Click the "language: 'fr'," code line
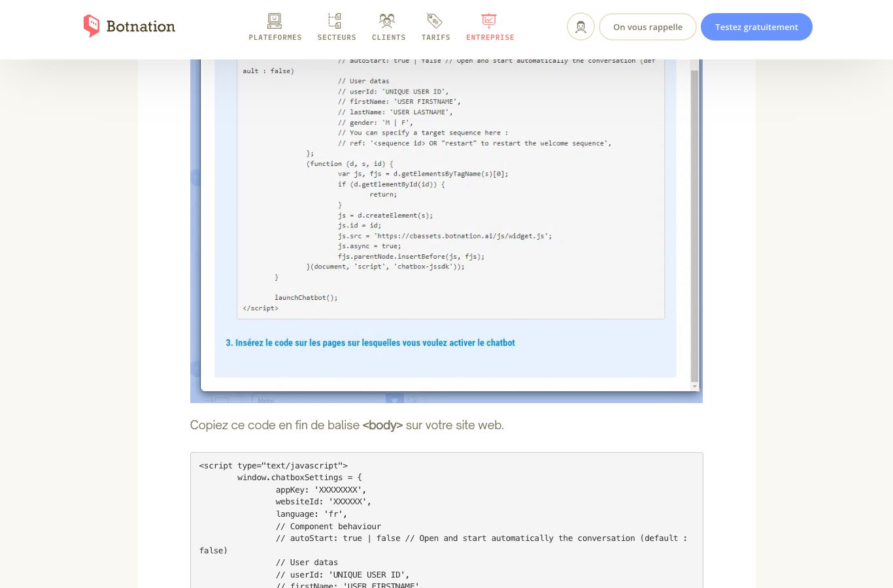Image resolution: width=893 pixels, height=588 pixels. click(311, 514)
